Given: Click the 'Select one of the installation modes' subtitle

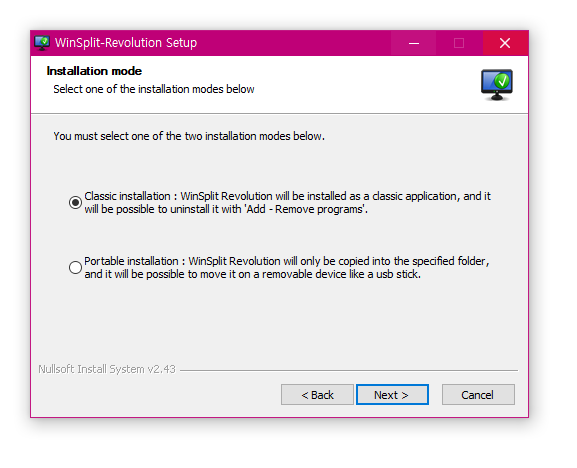Looking at the screenshot, I should click(154, 89).
